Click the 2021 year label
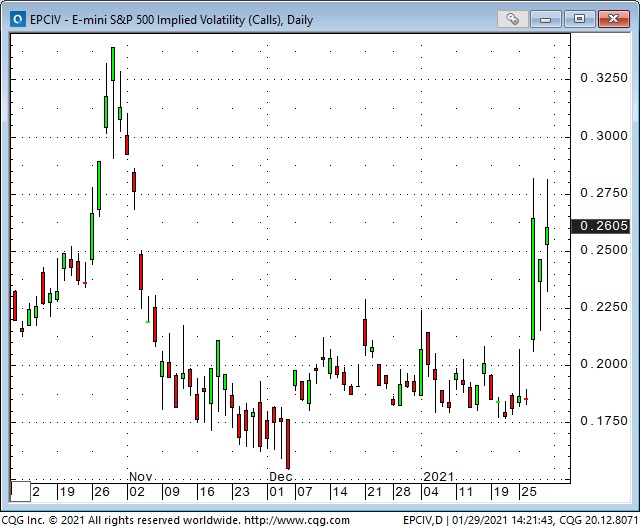The height and width of the screenshot is (528, 640). [438, 477]
